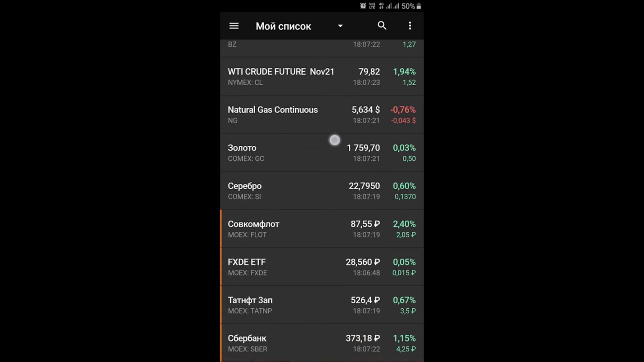Tap the circular touch indicator near Золото
The image size is (644, 362).
335,140
